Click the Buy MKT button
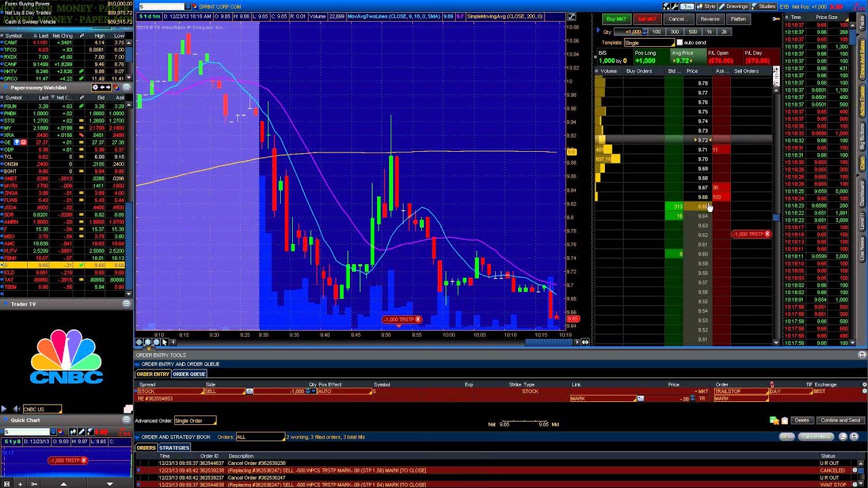Image resolution: width=868 pixels, height=488 pixels. pyautogui.click(x=616, y=19)
